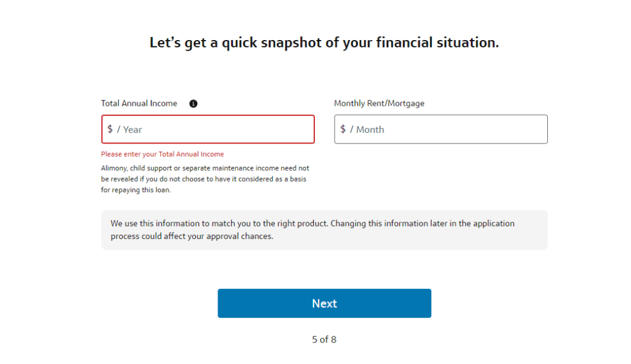The height and width of the screenshot is (364, 631).
Task: Click the "for repaying this loan" text line
Action: pos(136,190)
